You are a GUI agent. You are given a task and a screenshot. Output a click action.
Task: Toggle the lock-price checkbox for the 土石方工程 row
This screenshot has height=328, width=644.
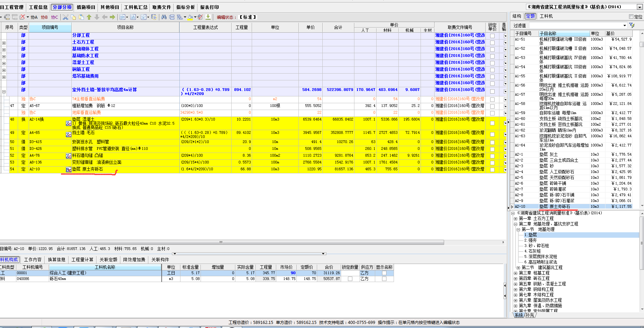point(492,43)
